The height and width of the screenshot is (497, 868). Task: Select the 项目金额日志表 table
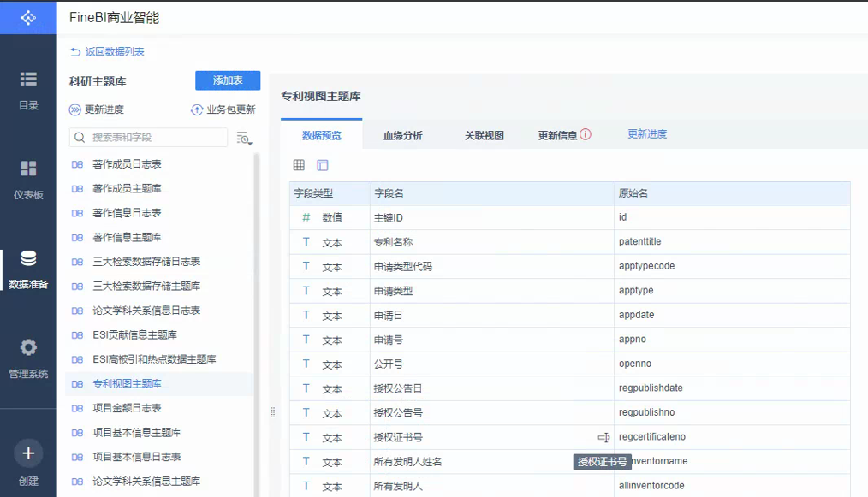(x=127, y=408)
